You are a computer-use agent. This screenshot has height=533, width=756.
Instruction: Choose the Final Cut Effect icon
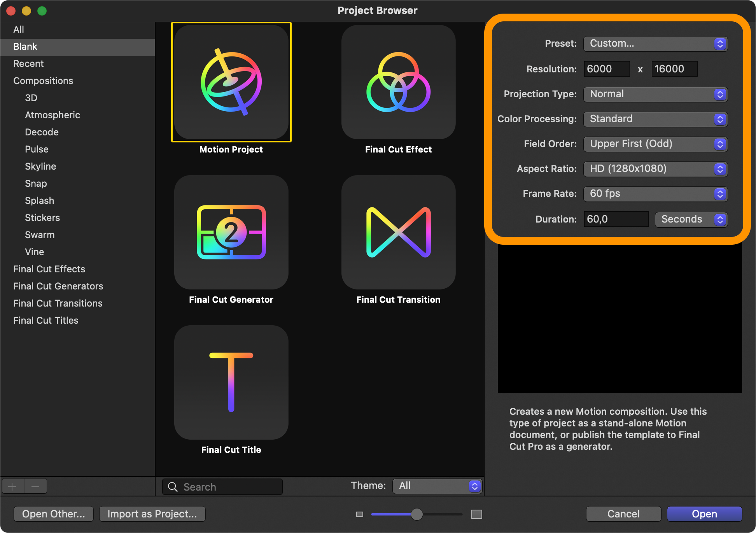399,82
